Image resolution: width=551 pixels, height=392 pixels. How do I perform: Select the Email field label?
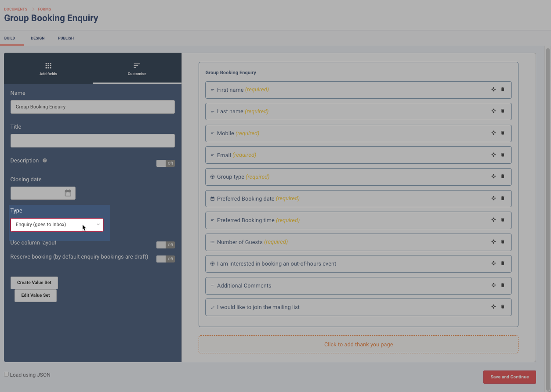pyautogui.click(x=224, y=155)
